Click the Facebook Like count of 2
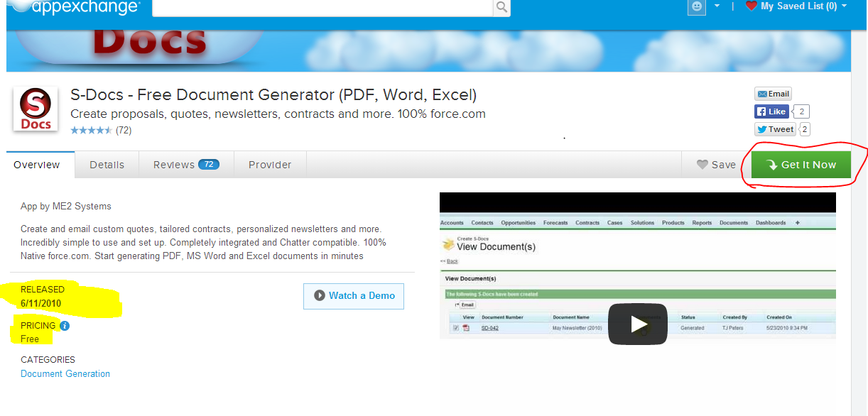Screen dimensions: 868x416 pyautogui.click(x=802, y=111)
